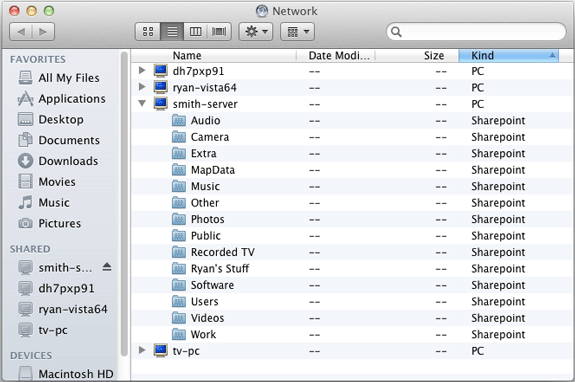Select the Software sharepoint folder icon
Viewport: 575px width, 382px height.
[179, 285]
